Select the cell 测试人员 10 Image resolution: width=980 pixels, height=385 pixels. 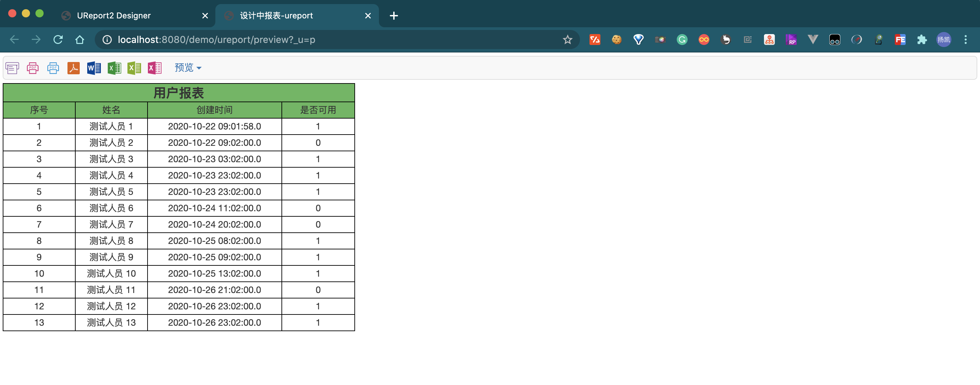pyautogui.click(x=111, y=274)
